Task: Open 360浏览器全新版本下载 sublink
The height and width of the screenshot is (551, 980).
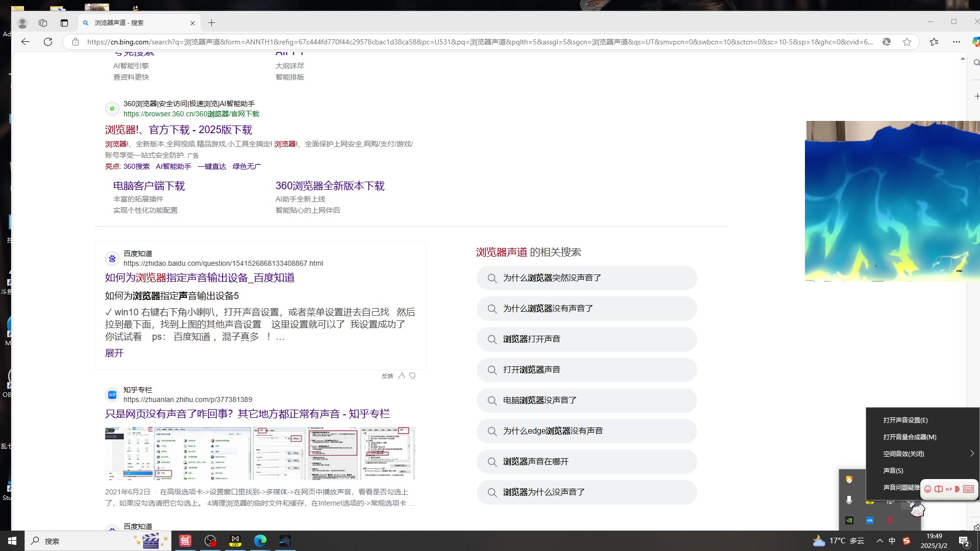Action: (330, 186)
